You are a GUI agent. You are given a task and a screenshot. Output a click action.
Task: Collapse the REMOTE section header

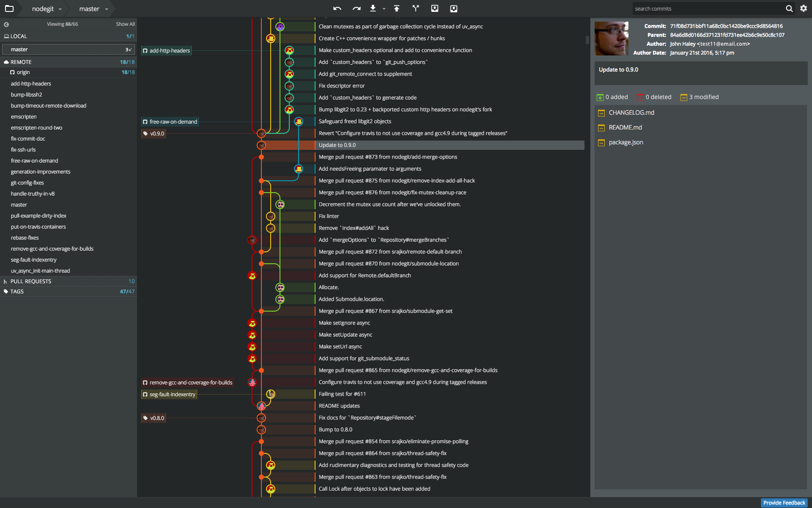[x=21, y=62]
